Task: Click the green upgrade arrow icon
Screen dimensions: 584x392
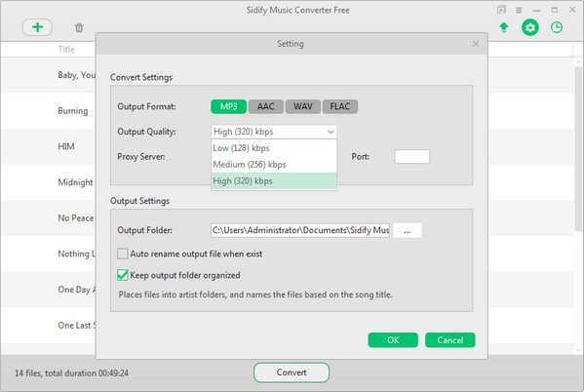Action: tap(504, 27)
